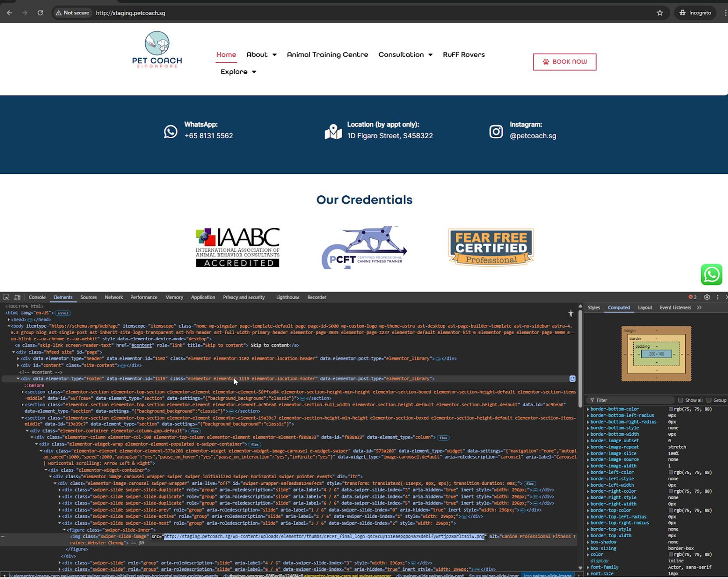The height and width of the screenshot is (579, 728).
Task: Click the browser address bar URL
Action: point(131,13)
